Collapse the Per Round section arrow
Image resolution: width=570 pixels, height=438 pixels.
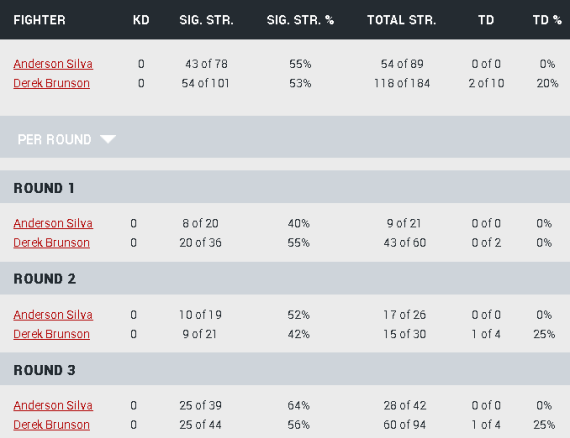[x=108, y=139]
